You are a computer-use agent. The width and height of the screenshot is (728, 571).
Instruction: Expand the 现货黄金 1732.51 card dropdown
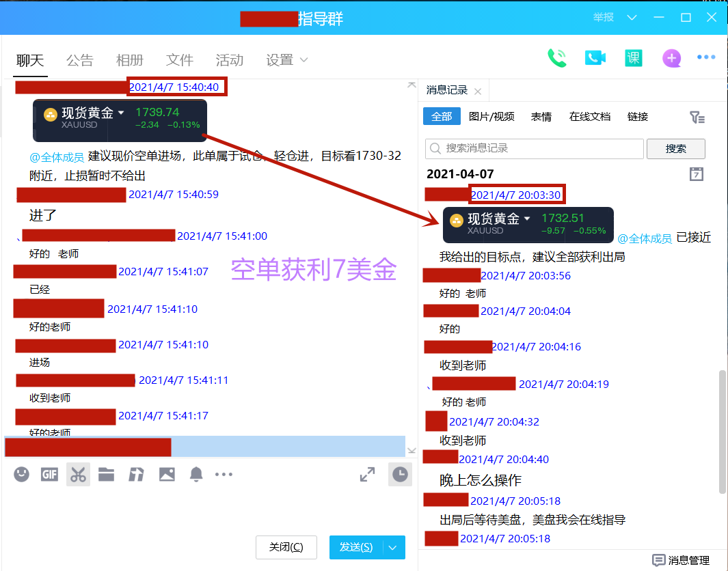(527, 219)
